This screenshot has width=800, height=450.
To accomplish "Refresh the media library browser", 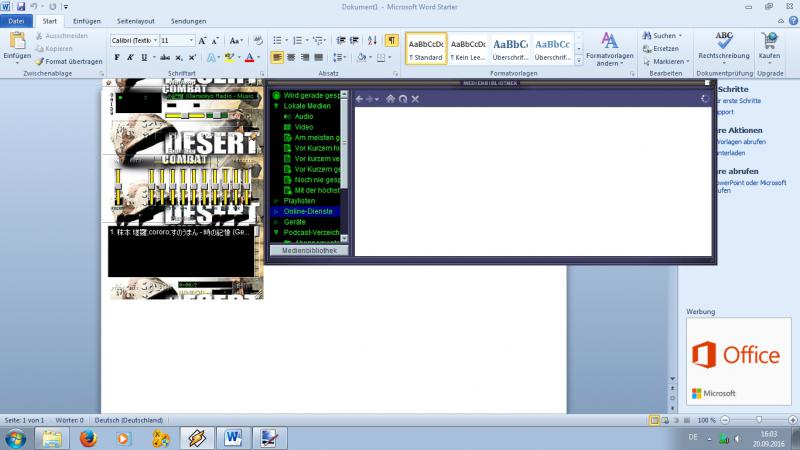I will pyautogui.click(x=403, y=99).
